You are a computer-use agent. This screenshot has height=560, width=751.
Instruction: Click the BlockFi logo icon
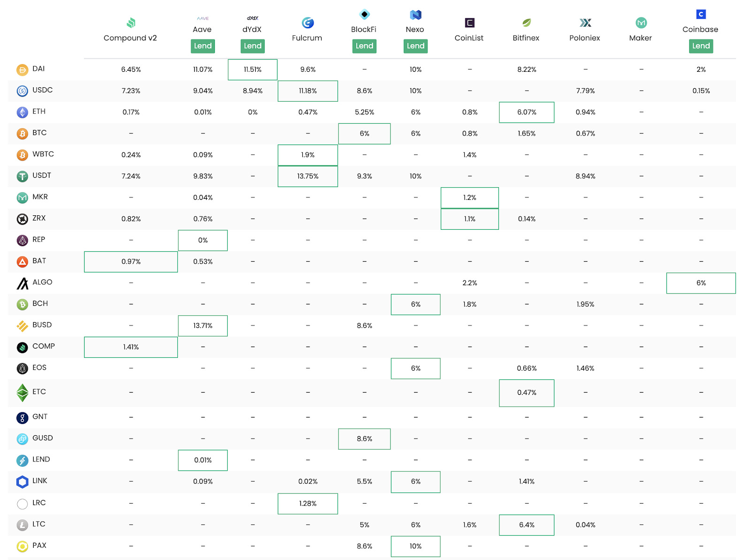click(x=364, y=14)
